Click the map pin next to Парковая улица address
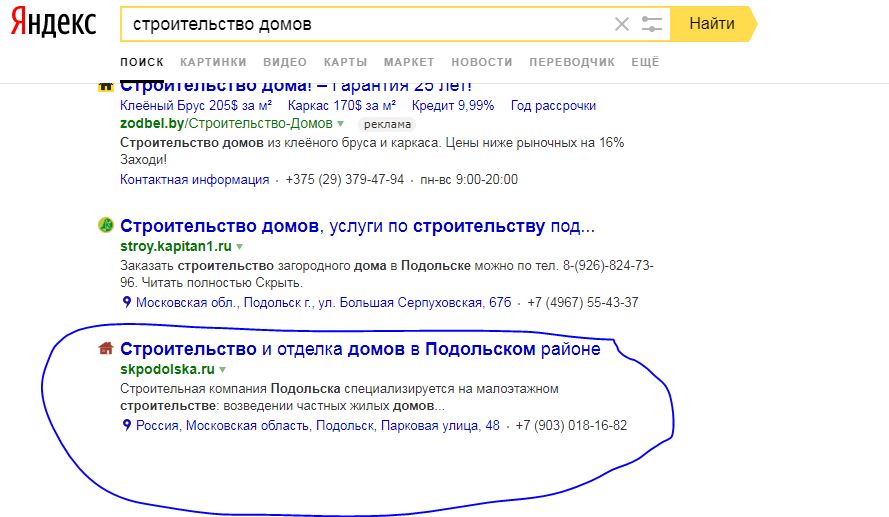 click(127, 425)
